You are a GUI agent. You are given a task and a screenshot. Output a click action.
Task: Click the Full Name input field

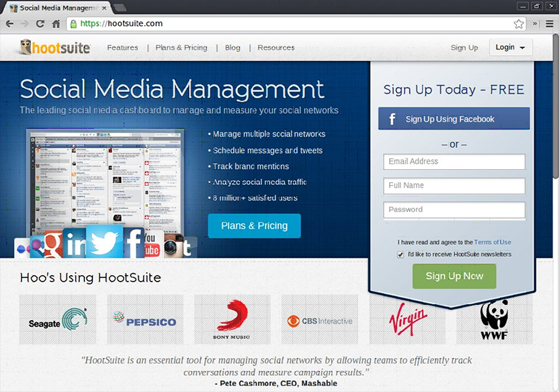(454, 186)
